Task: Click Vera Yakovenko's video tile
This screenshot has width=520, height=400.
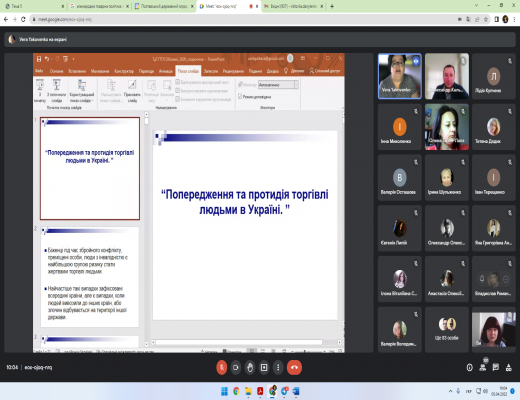Action: [400, 76]
